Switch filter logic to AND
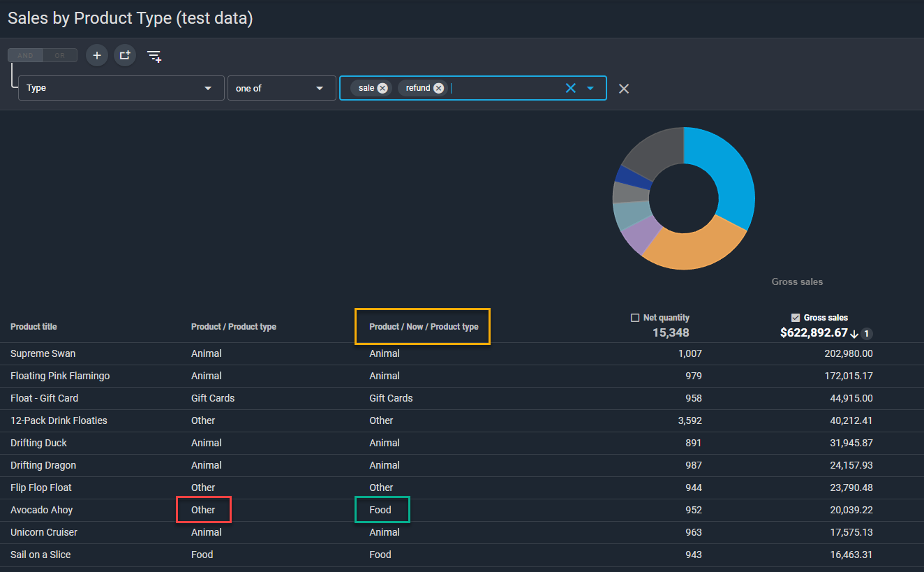This screenshot has height=572, width=924. 25,55
